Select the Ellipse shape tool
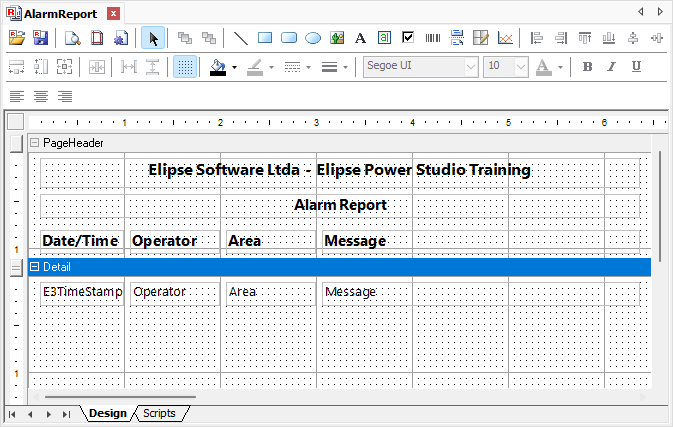The width and height of the screenshot is (673, 427). click(x=313, y=38)
